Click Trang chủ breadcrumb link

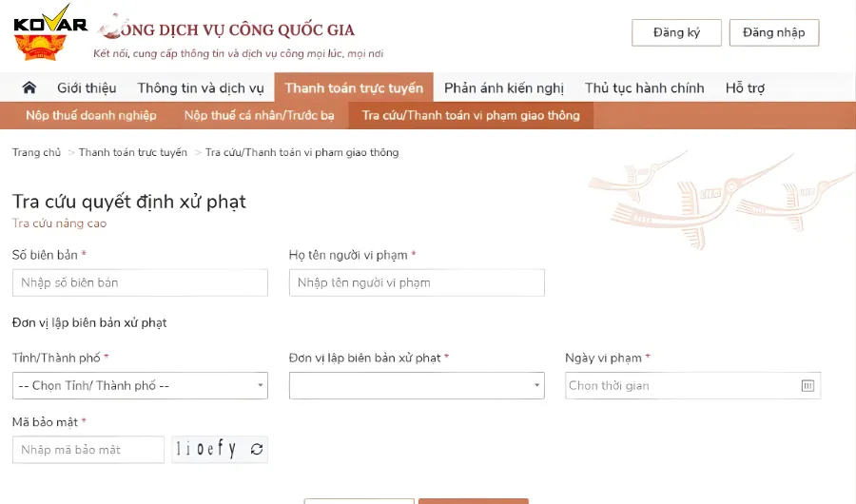tap(36, 152)
